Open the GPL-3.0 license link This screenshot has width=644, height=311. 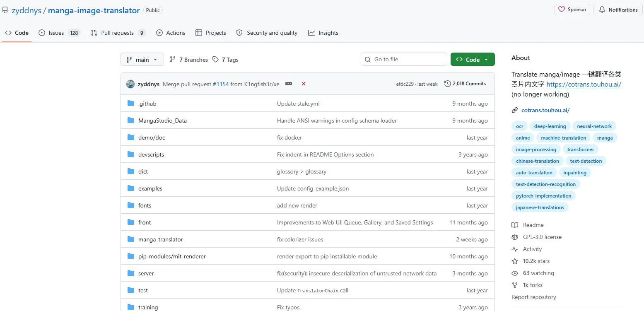click(542, 237)
